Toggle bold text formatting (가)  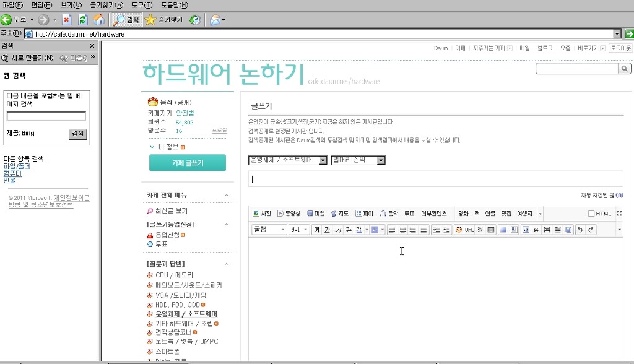coord(316,230)
